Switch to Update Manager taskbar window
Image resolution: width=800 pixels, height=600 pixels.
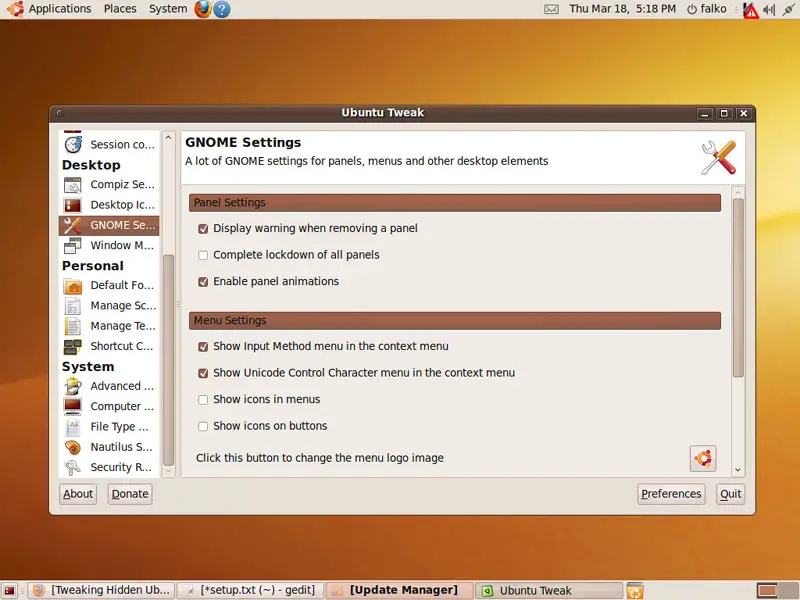399,591
